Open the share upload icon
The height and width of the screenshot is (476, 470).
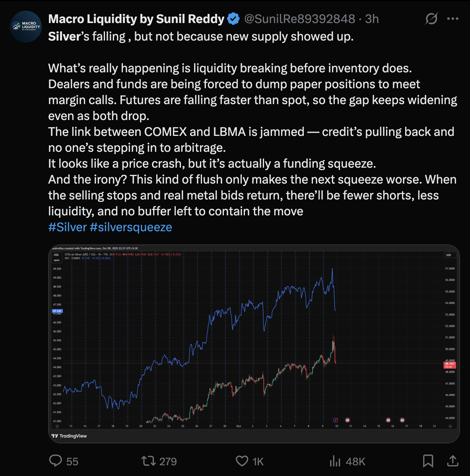[x=453, y=461]
